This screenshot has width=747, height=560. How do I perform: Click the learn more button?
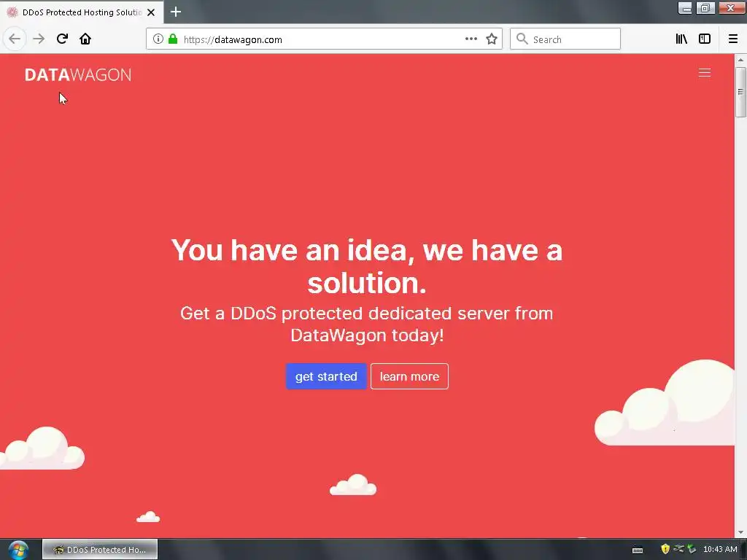tap(409, 376)
